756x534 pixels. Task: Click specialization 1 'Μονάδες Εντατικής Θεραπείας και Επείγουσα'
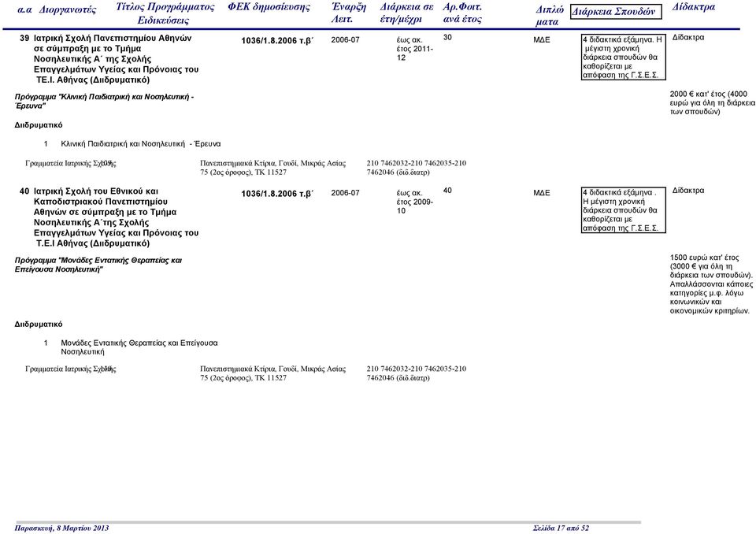[139, 347]
